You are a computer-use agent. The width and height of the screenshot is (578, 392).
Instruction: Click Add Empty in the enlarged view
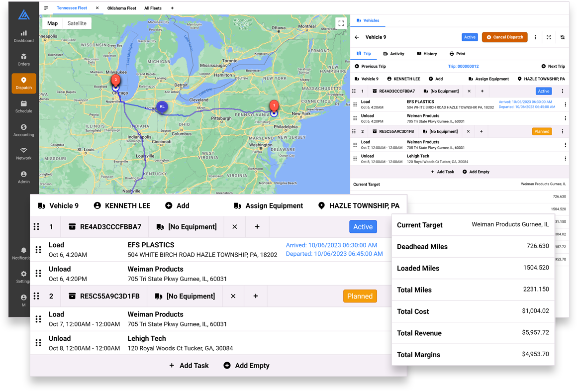246,366
